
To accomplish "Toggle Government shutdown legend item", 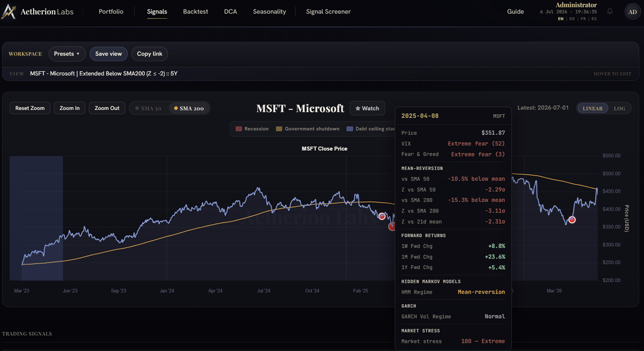I will click(307, 129).
